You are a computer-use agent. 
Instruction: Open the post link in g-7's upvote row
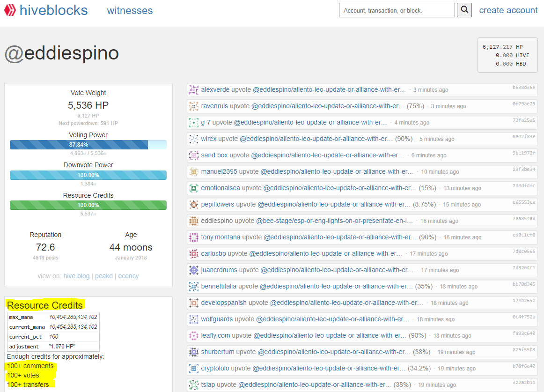310,122
